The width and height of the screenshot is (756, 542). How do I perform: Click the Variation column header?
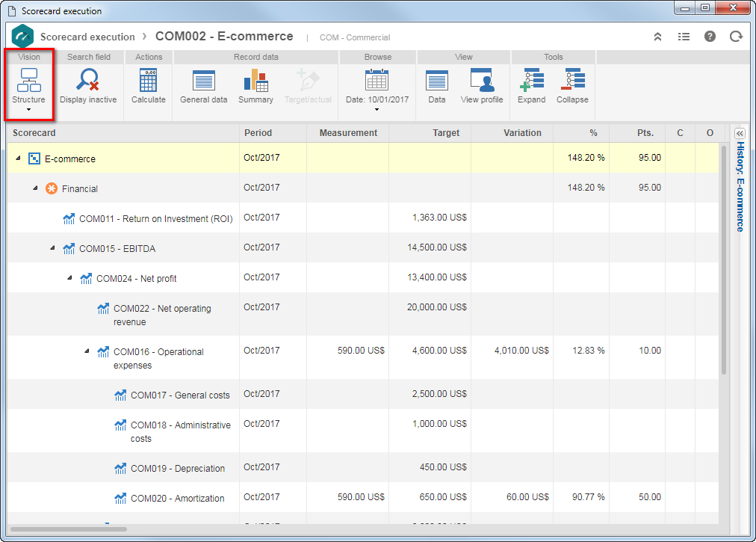coord(512,133)
